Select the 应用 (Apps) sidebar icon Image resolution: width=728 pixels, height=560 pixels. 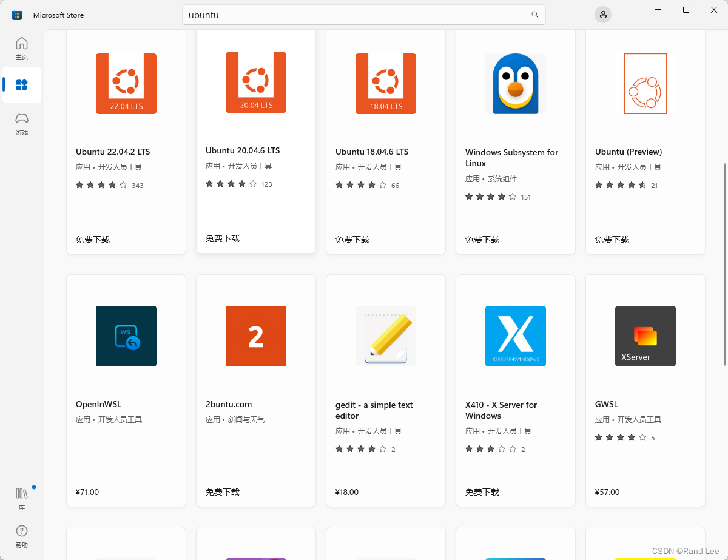(22, 85)
